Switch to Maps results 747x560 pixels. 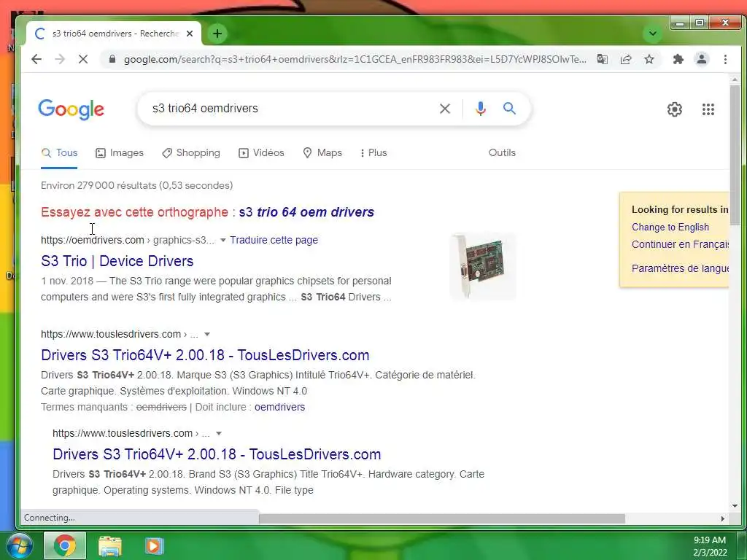tap(322, 153)
